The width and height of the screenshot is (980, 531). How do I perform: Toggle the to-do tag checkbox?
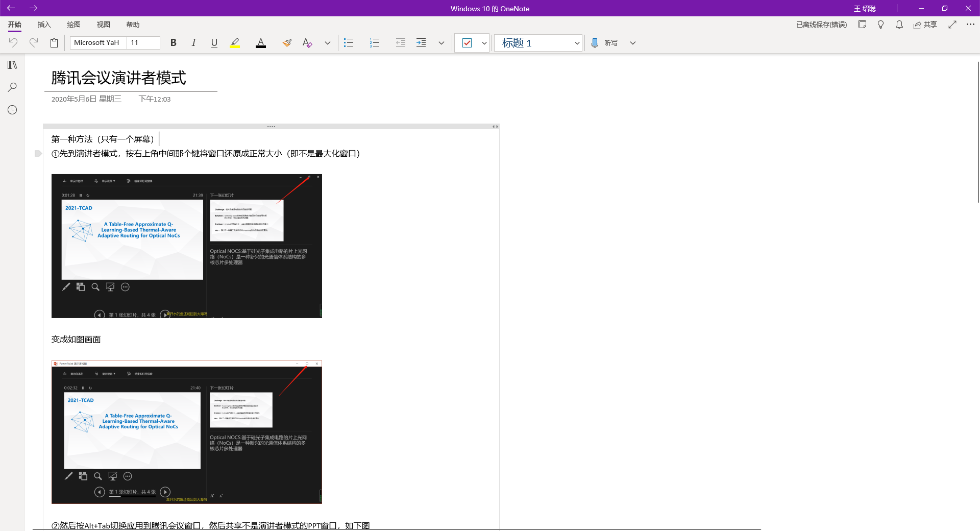467,43
